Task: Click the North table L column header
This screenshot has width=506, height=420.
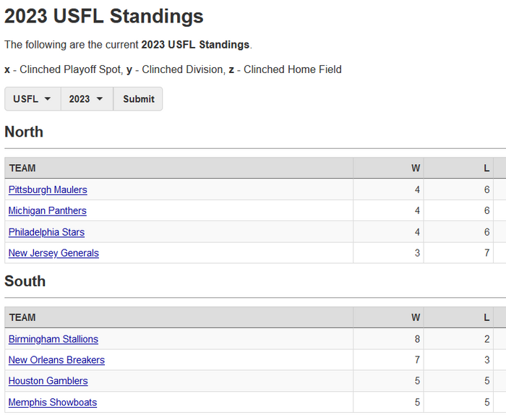Action: pyautogui.click(x=486, y=168)
